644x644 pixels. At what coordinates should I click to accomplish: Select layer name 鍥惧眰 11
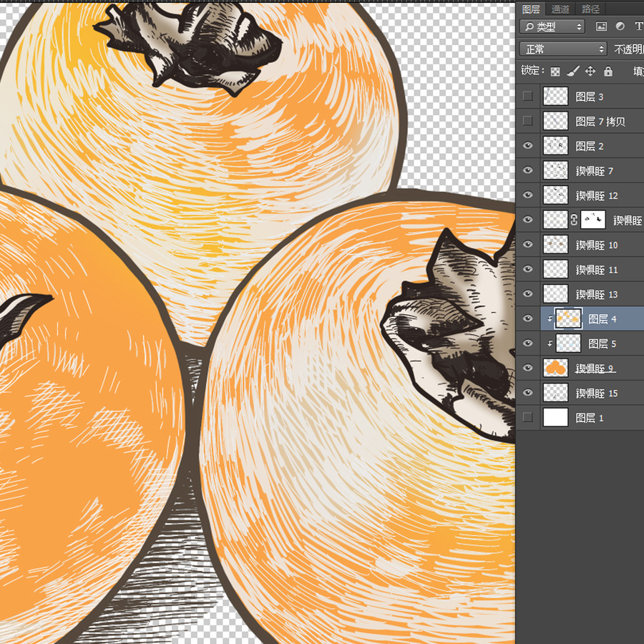click(597, 270)
